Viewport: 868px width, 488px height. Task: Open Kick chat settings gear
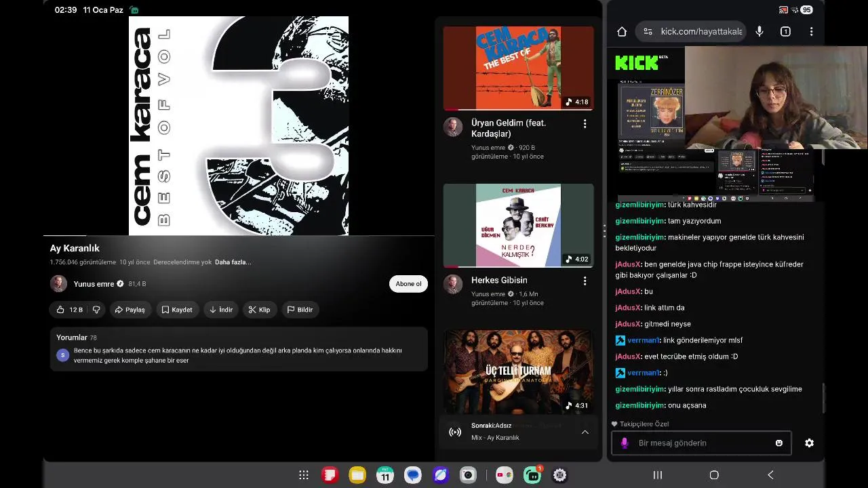809,443
